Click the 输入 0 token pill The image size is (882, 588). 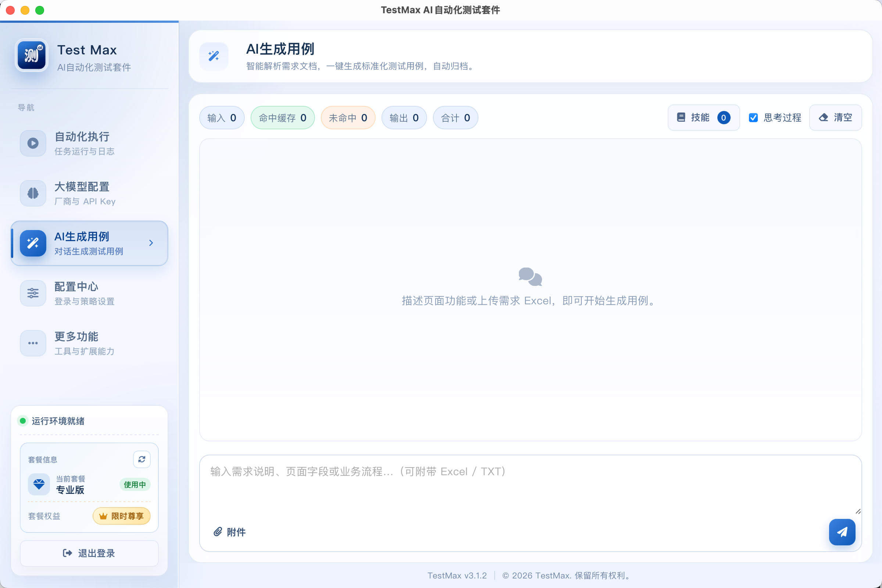[x=222, y=118]
